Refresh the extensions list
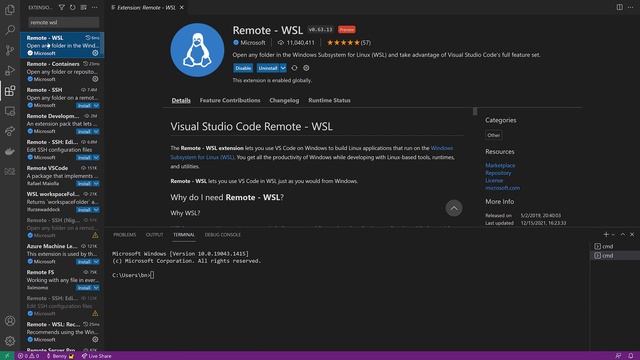The image size is (640, 360). click(x=73, y=7)
